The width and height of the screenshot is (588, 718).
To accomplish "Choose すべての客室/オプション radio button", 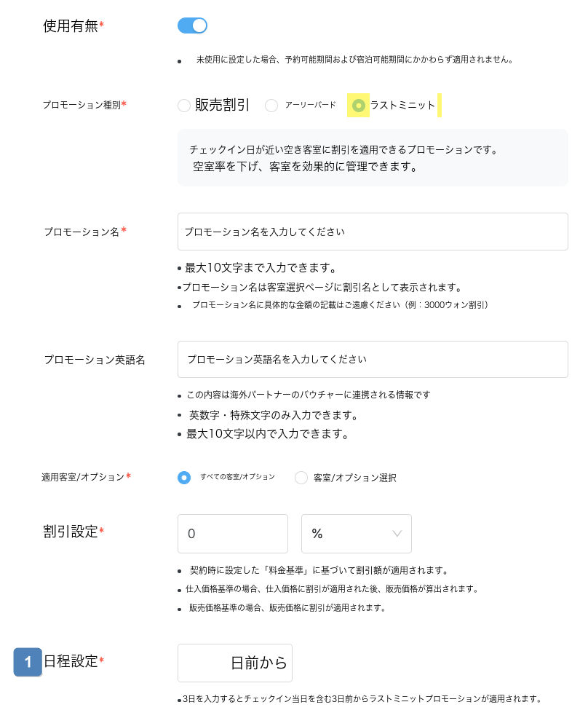I will [x=184, y=478].
